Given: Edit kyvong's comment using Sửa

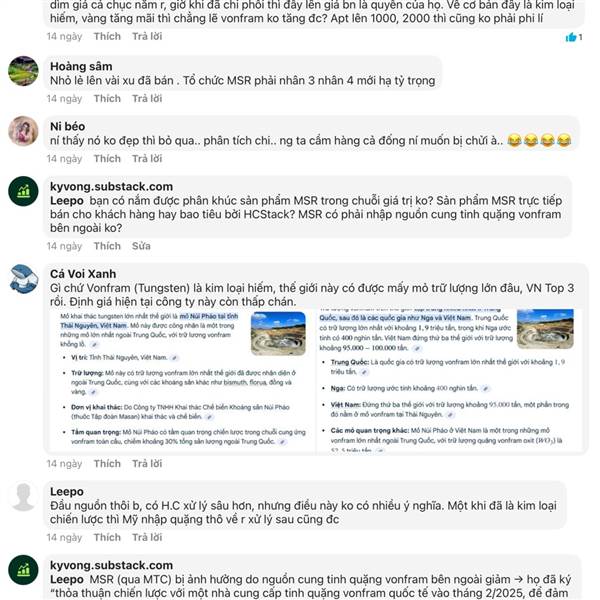Looking at the screenshot, I should click(x=141, y=246).
